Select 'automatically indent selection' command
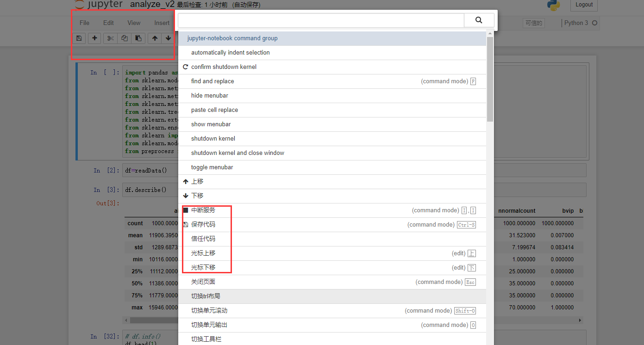The height and width of the screenshot is (345, 644). tap(332, 53)
